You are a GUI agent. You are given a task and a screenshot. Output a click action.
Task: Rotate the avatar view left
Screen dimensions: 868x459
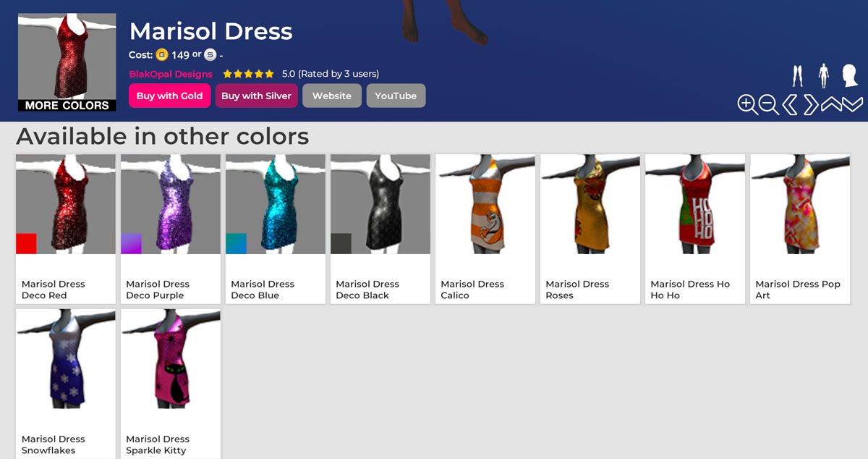pyautogui.click(x=790, y=105)
